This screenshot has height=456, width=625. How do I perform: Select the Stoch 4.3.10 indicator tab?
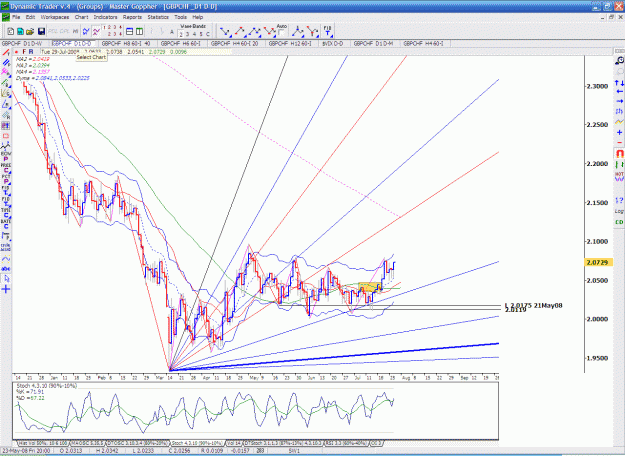[197, 443]
